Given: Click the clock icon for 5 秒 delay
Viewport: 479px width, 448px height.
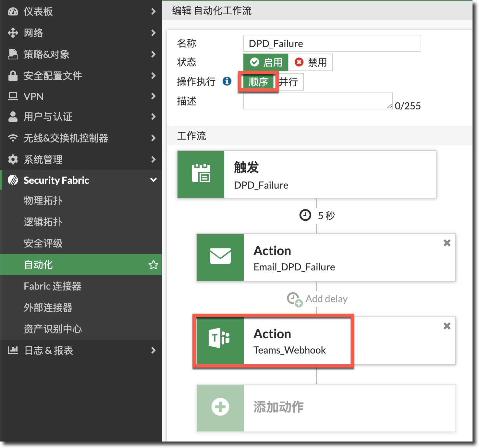Looking at the screenshot, I should point(305,215).
